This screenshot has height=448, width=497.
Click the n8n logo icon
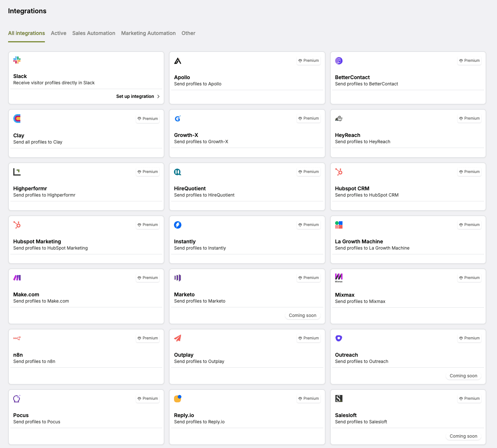tap(17, 338)
